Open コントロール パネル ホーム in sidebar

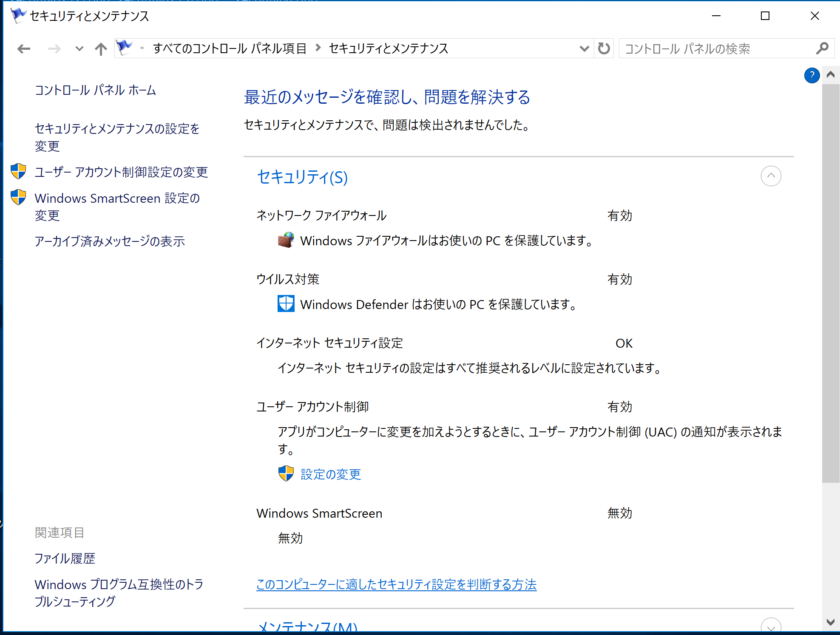click(95, 90)
